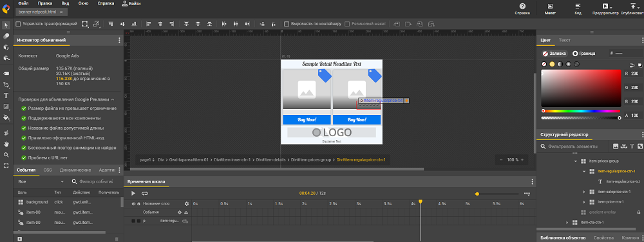This screenshot has height=242, width=644.
Task: Filter outliner by image elements icon
Action: pyautogui.click(x=616, y=146)
